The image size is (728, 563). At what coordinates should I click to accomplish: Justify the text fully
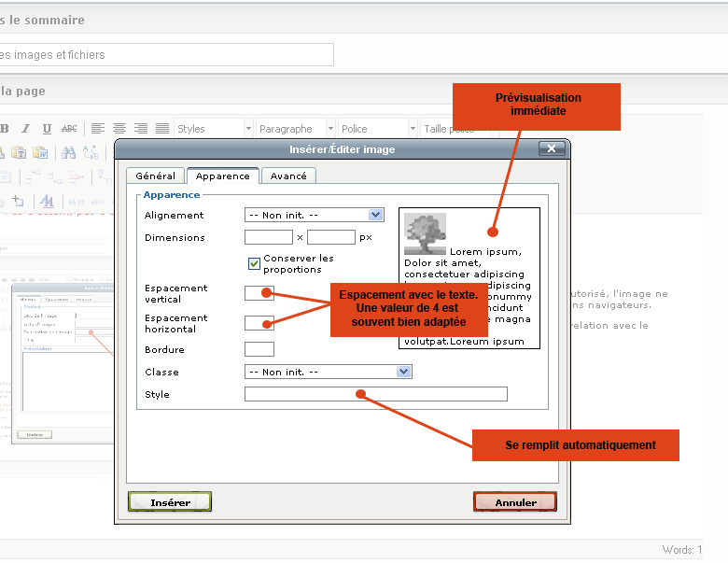click(162, 129)
